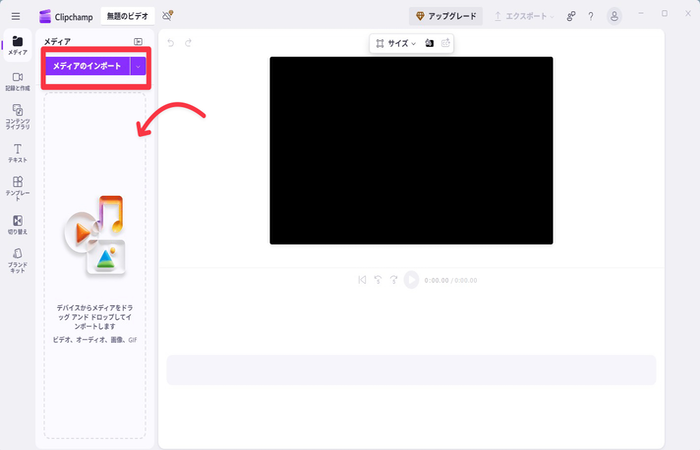Viewport: 700px width, 450px height.
Task: Open the コンテンツライブラリ content library
Action: click(17, 115)
